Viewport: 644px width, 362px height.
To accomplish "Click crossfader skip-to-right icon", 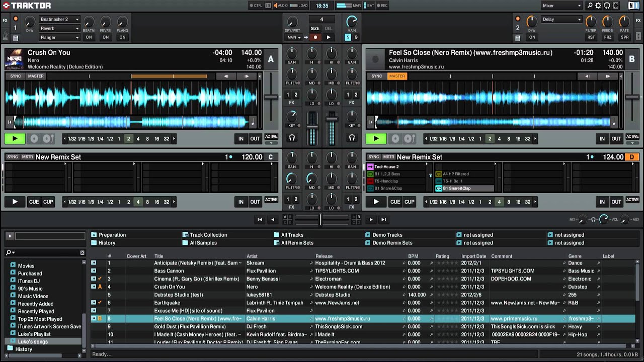I will [383, 220].
